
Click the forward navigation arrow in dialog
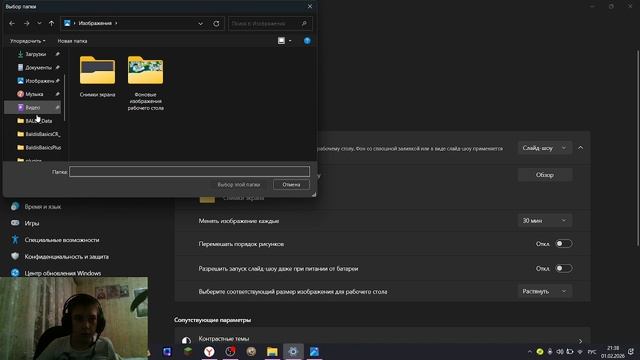click(27, 23)
